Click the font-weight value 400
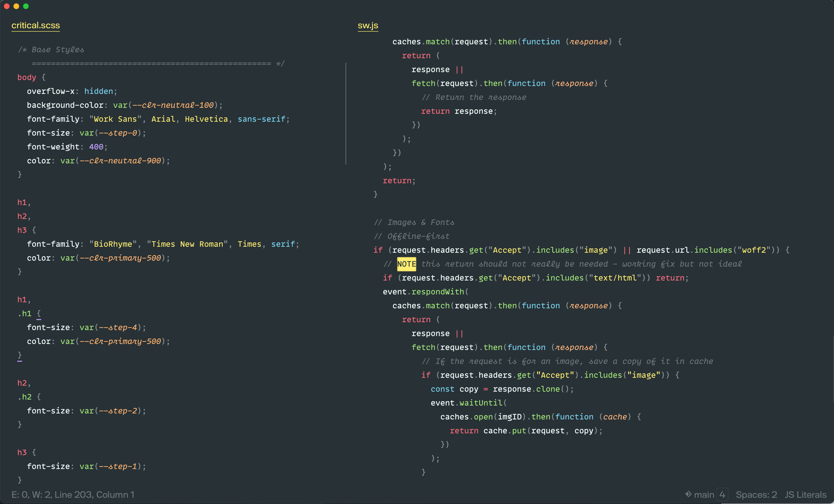This screenshot has width=834, height=504. coord(96,147)
